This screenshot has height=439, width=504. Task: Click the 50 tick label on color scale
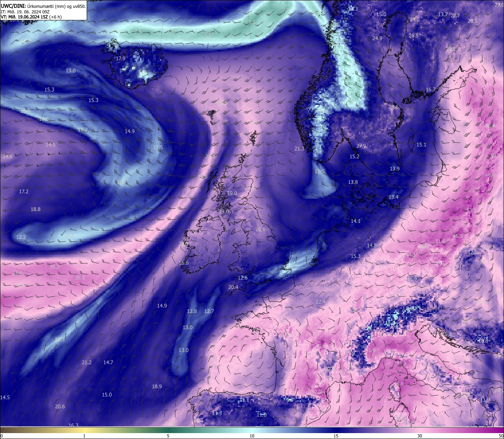point(501,436)
